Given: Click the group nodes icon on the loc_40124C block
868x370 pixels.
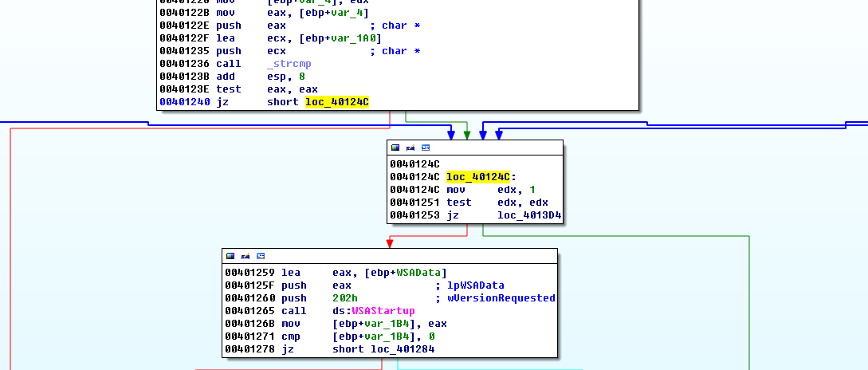Looking at the screenshot, I should pyautogui.click(x=425, y=148).
